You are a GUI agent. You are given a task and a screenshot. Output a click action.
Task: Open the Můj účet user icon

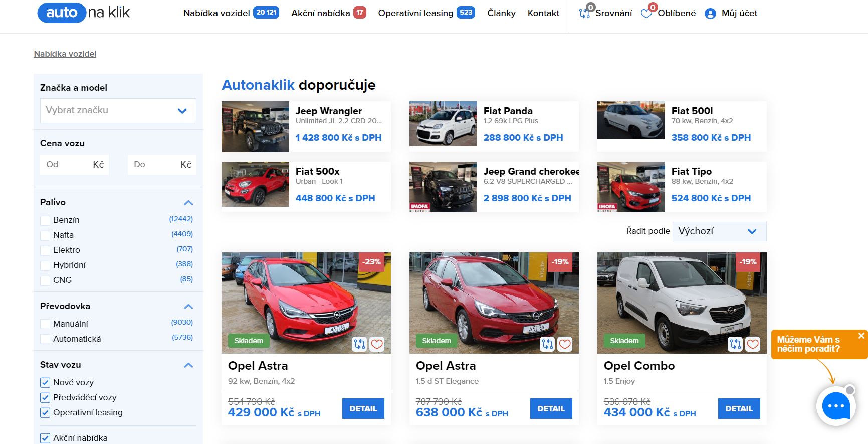710,14
